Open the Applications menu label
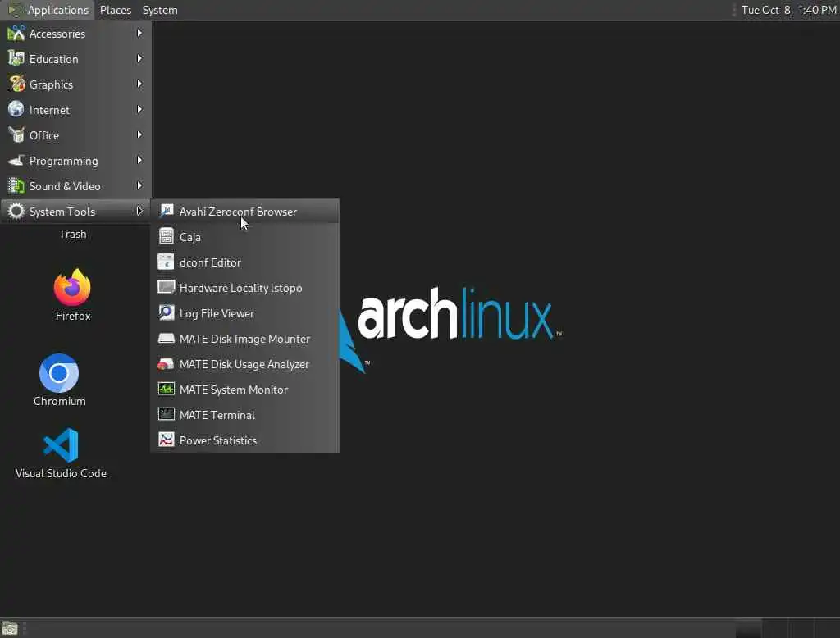 point(58,10)
